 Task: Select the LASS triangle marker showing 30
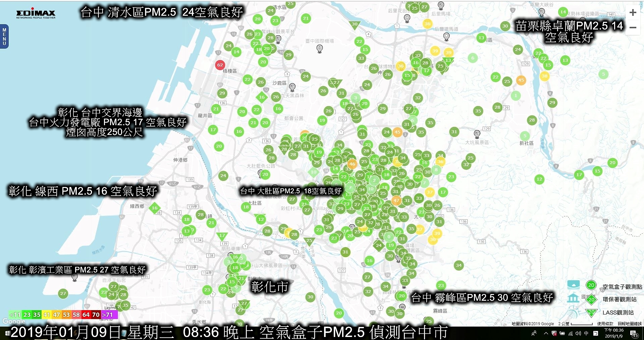coord(355,25)
